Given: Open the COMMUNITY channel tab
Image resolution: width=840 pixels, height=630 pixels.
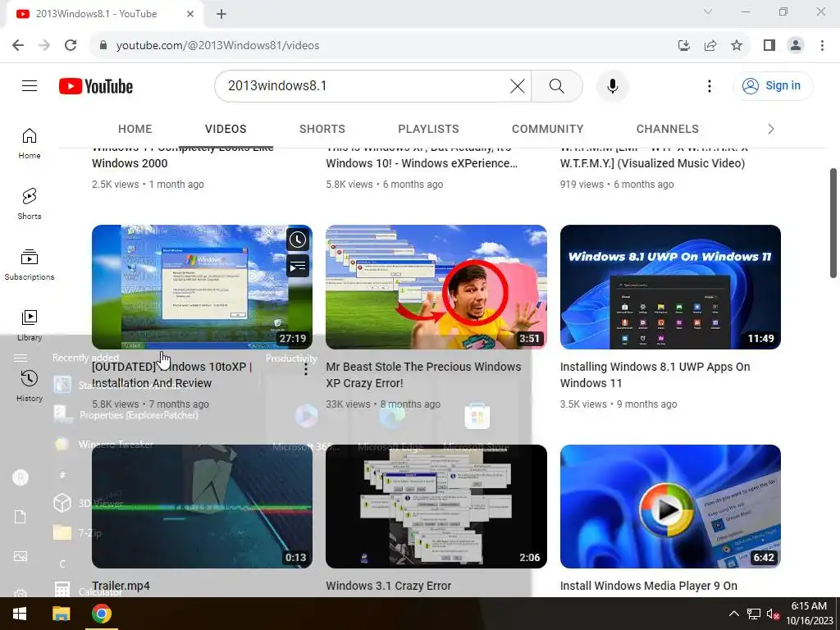Looking at the screenshot, I should tap(547, 129).
